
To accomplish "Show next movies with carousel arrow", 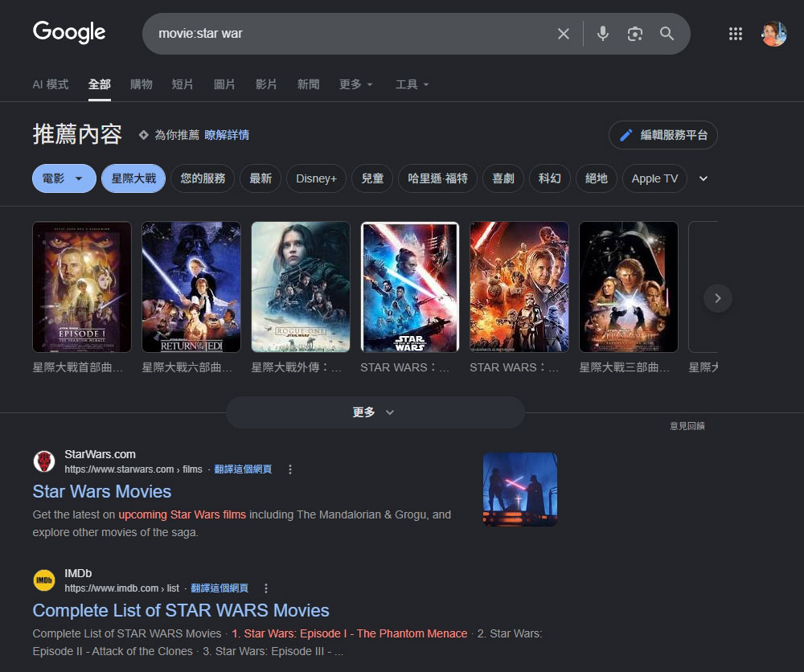I will tap(717, 297).
